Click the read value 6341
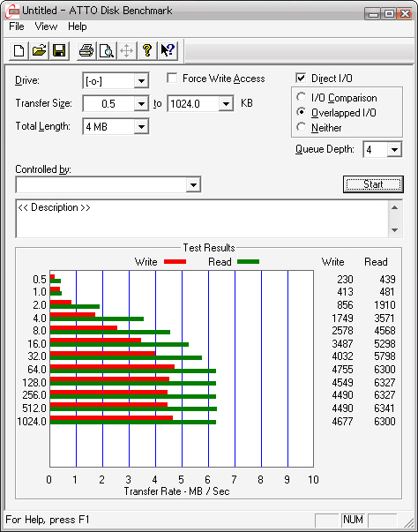 point(384,408)
